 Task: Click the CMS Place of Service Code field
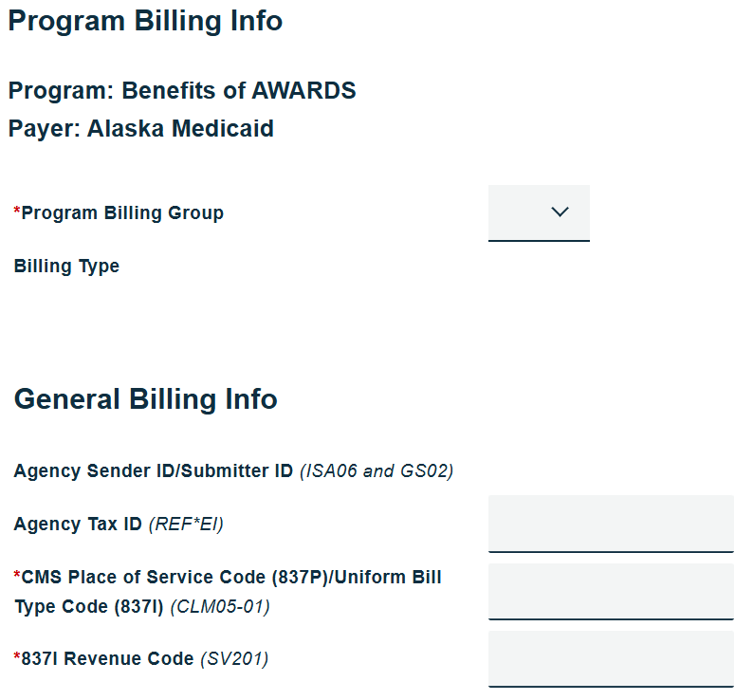[611, 591]
